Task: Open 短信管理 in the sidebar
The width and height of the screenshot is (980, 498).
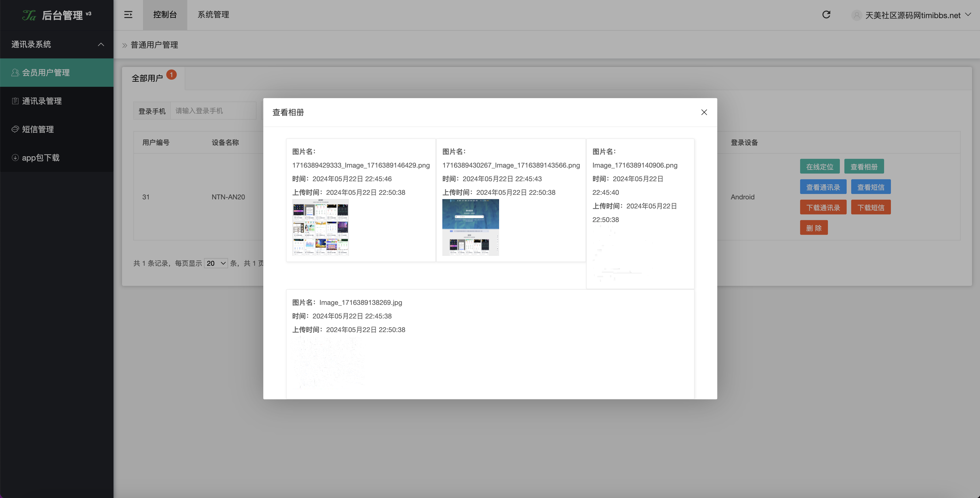Action: click(38, 129)
